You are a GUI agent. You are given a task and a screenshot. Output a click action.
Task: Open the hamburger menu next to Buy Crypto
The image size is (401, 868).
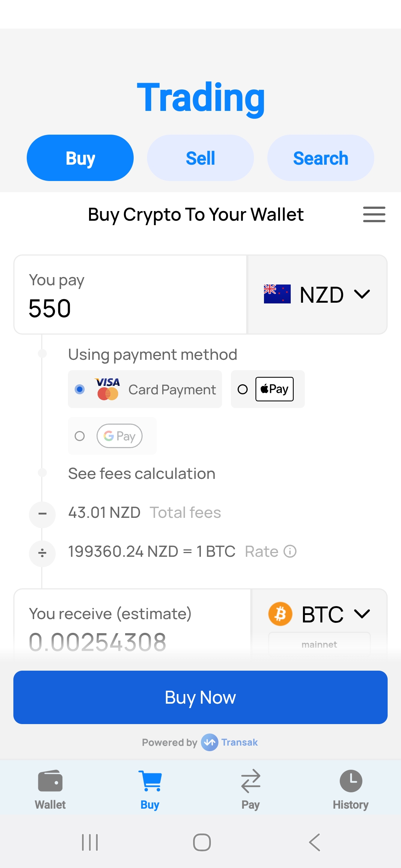click(x=374, y=214)
